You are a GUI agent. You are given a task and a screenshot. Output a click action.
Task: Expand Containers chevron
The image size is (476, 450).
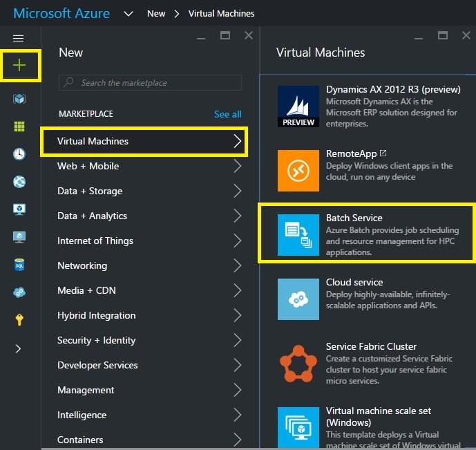tap(238, 440)
